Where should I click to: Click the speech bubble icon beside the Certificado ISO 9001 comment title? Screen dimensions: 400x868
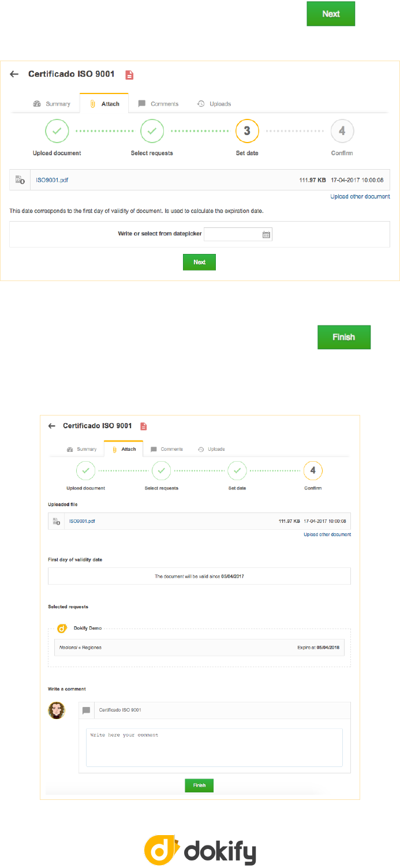pyautogui.click(x=86, y=710)
